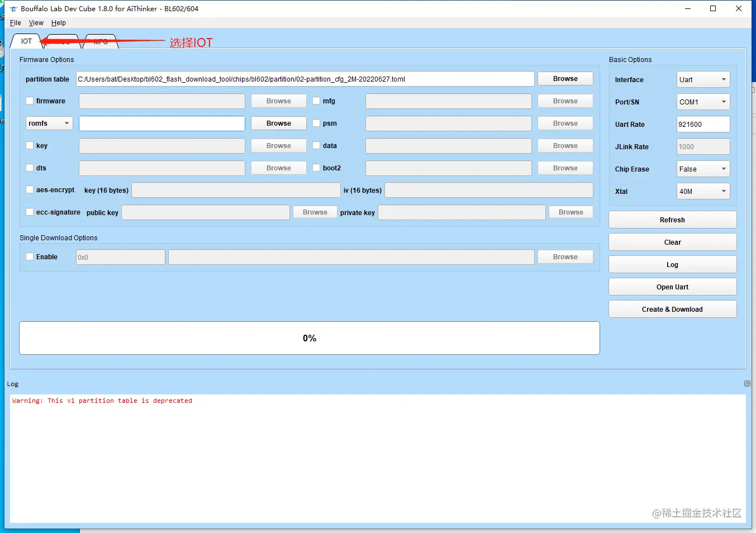
Task: Select the IOT tab
Action: tap(26, 41)
